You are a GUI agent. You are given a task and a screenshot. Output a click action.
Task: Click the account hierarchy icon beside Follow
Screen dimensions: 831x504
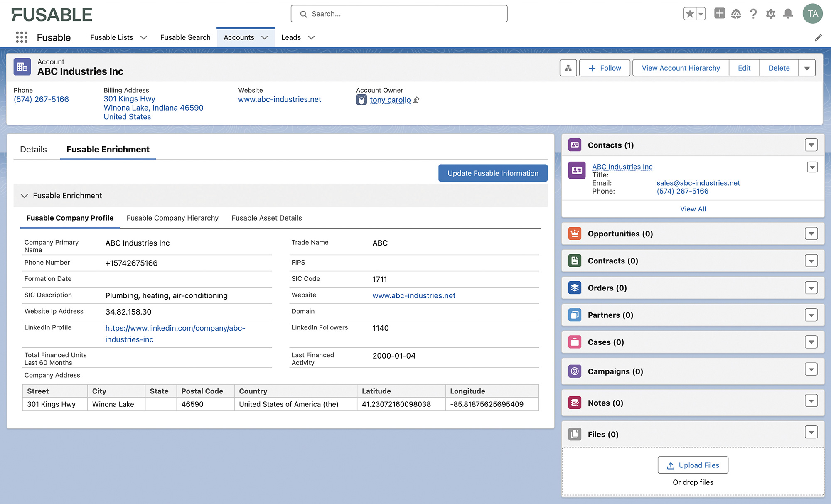coord(568,68)
